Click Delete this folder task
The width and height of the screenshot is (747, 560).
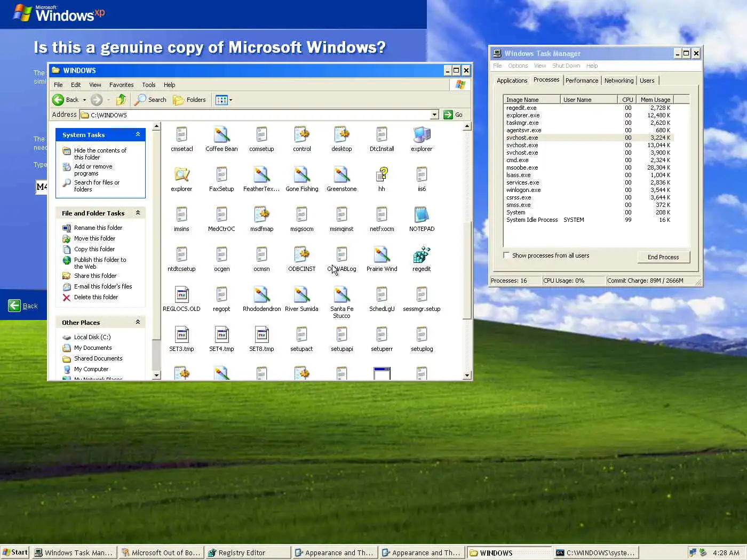tap(96, 297)
